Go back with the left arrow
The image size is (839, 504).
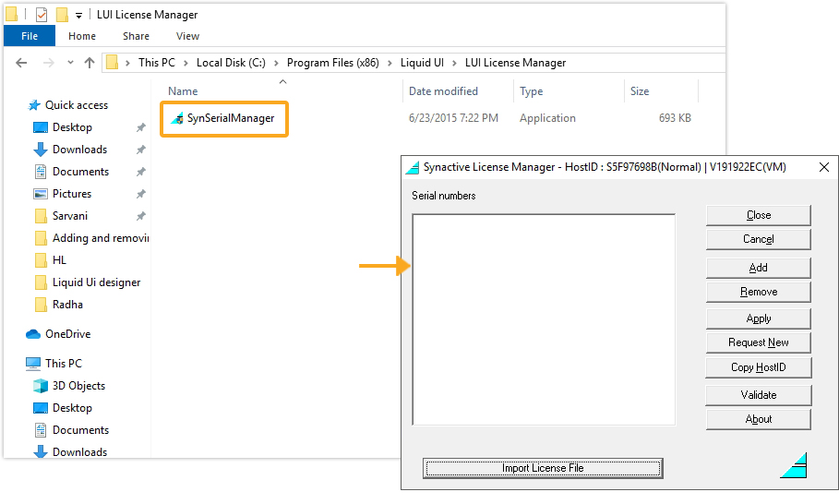tap(21, 63)
